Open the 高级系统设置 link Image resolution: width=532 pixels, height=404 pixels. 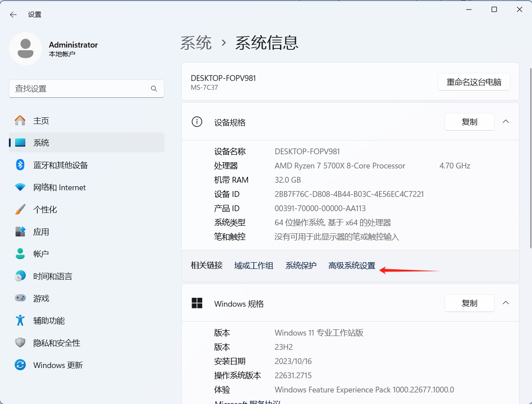(x=352, y=266)
